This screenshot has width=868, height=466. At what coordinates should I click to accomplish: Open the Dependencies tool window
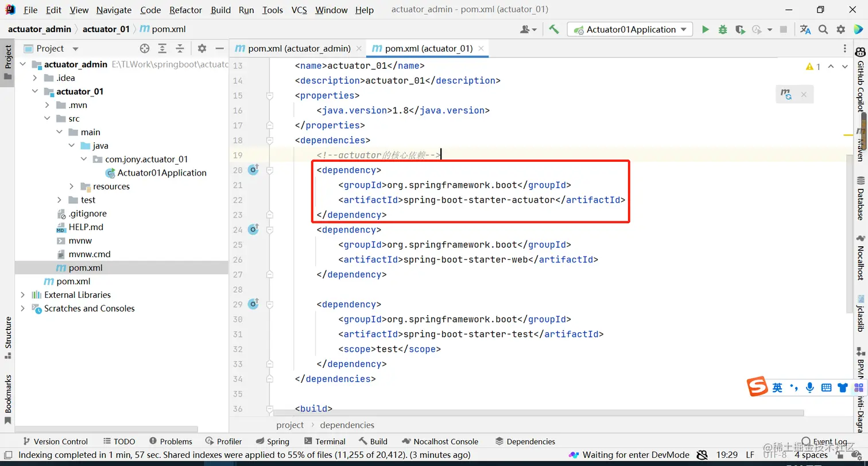[525, 441]
